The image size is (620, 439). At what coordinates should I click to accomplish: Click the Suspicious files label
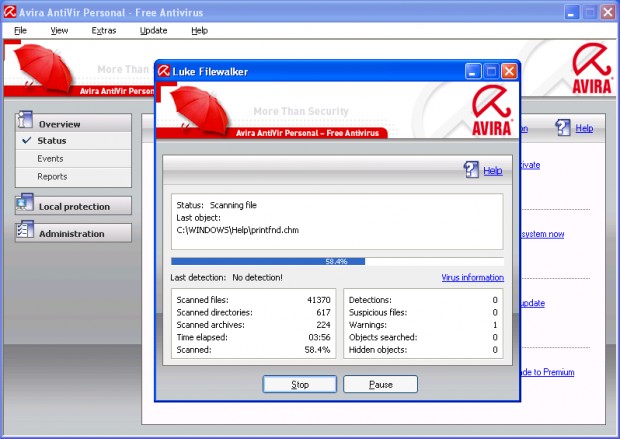coord(378,312)
